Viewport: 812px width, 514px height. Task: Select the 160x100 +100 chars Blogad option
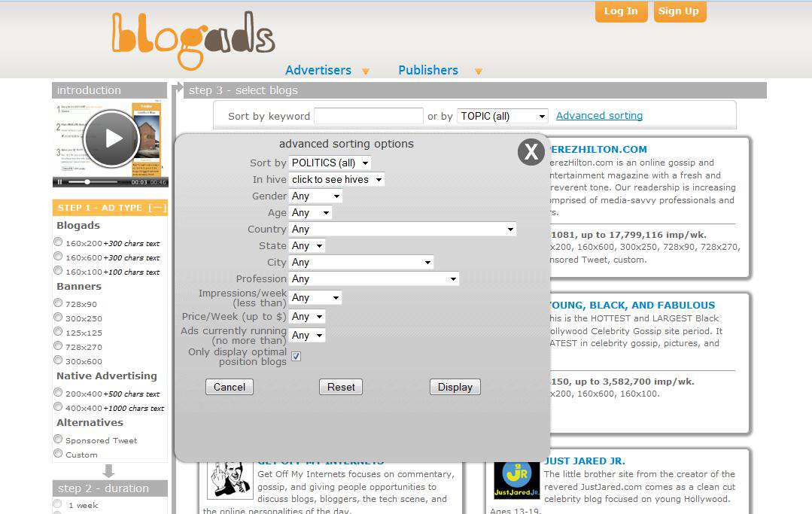click(58, 271)
